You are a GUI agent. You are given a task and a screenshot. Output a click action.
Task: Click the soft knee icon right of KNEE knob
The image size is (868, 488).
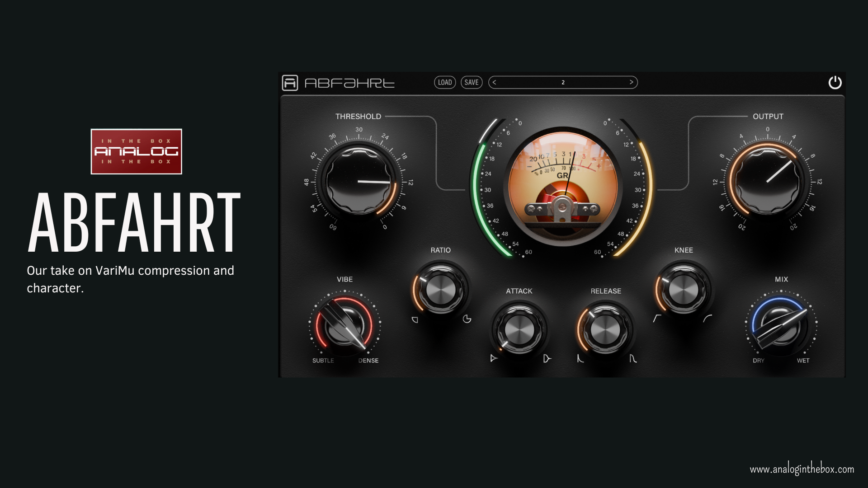[708, 319]
